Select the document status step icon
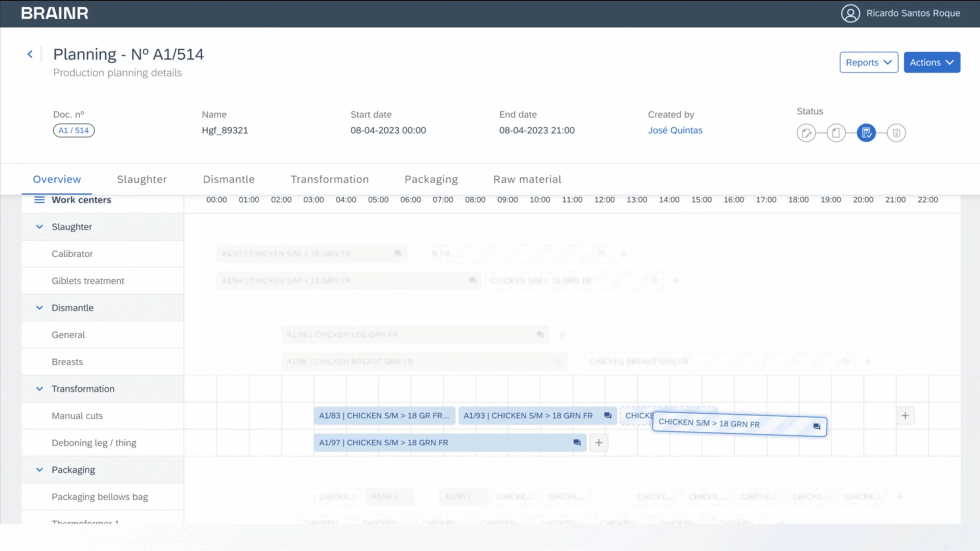 pos(836,133)
